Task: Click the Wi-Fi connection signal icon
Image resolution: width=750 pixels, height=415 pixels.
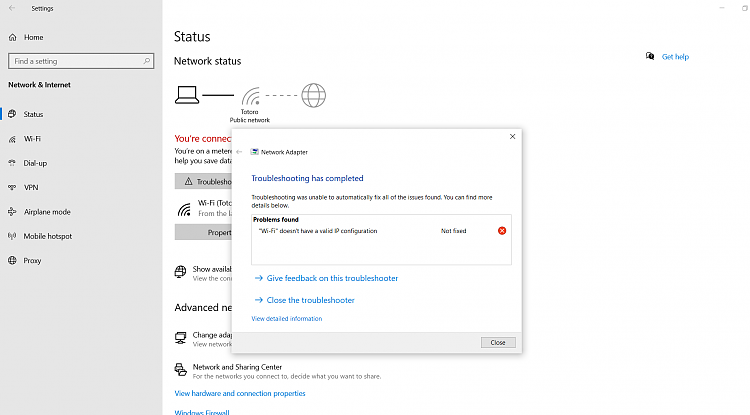Action: pyautogui.click(x=184, y=209)
